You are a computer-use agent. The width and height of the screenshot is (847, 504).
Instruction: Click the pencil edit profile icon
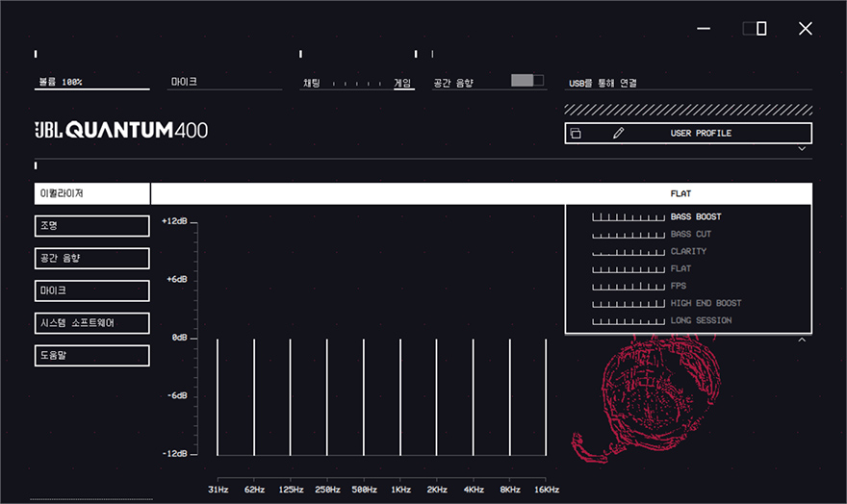point(619,133)
